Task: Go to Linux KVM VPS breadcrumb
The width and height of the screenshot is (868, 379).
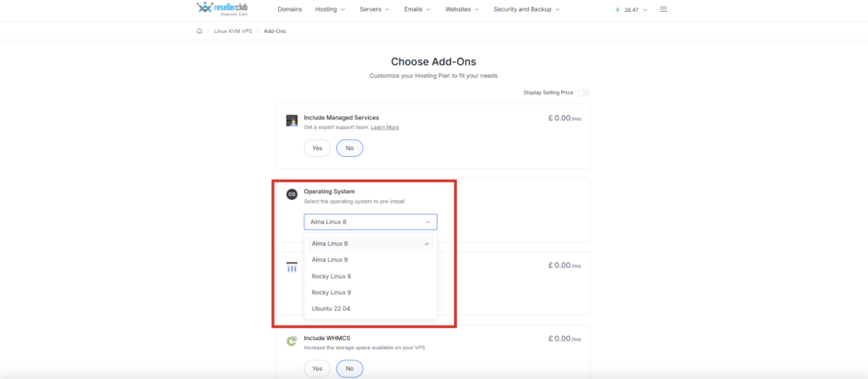Action: tap(232, 31)
